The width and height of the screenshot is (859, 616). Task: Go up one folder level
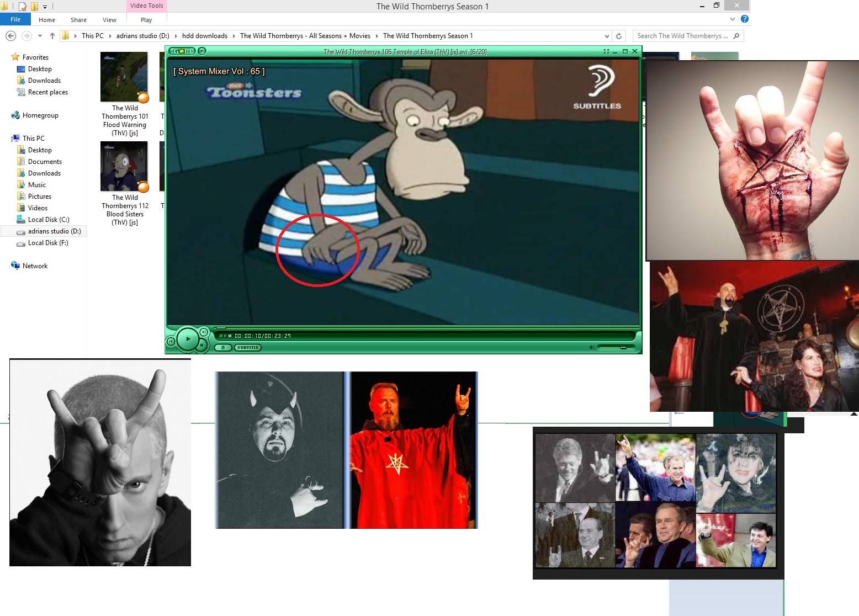(52, 36)
